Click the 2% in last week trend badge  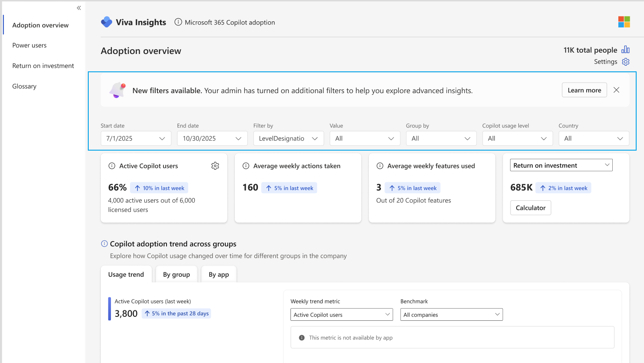[x=563, y=188]
